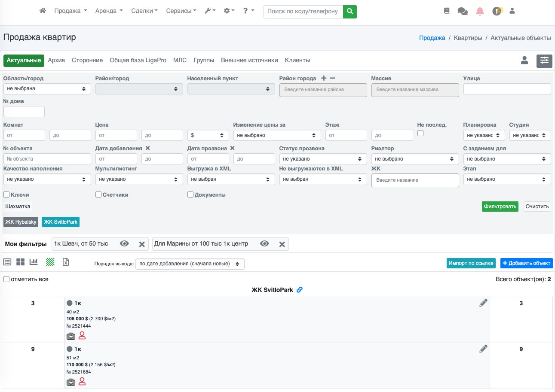Click the Улица input field

click(507, 89)
